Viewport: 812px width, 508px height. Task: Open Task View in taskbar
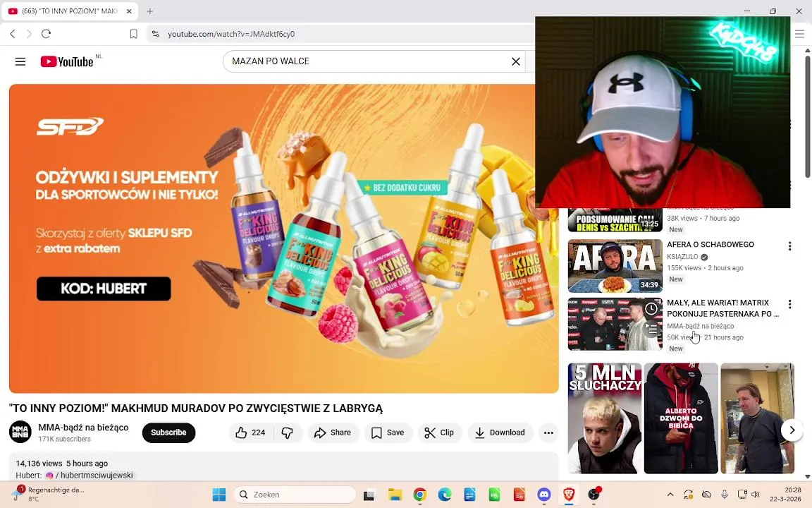[x=369, y=495]
